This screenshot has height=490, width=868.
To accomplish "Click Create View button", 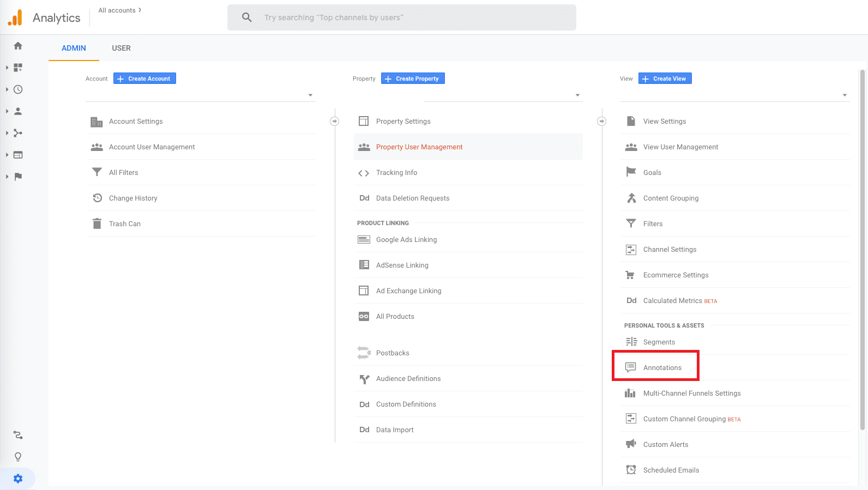I will (665, 78).
